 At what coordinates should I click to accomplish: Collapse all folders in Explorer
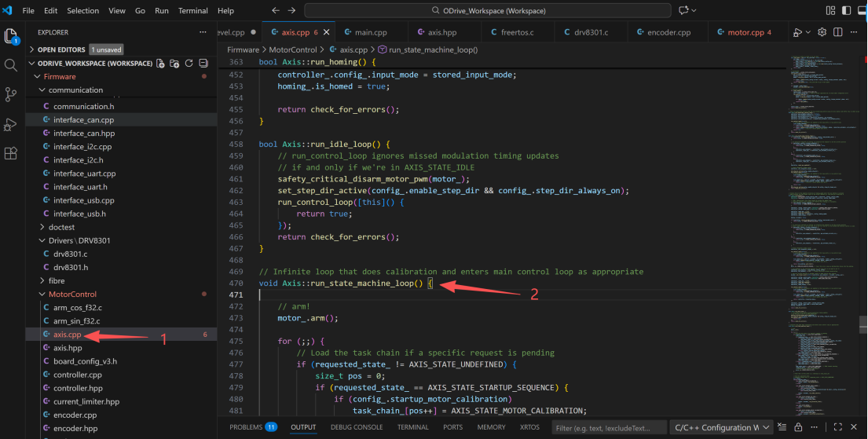click(203, 63)
